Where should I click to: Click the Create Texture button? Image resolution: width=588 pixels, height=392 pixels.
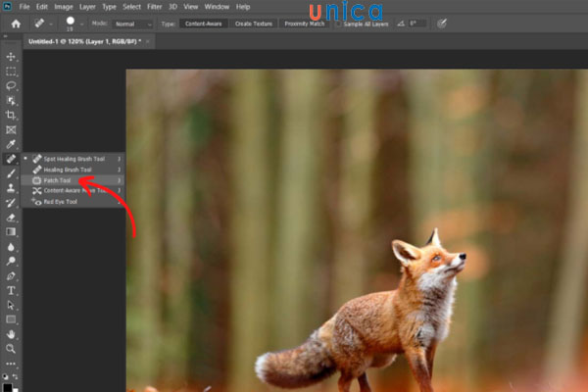click(x=254, y=23)
